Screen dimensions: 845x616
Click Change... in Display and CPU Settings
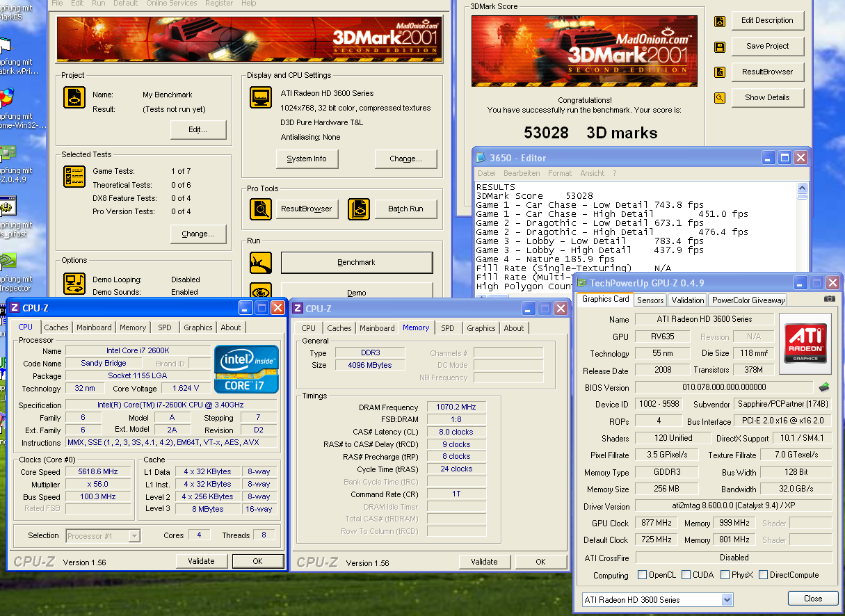coord(406,159)
